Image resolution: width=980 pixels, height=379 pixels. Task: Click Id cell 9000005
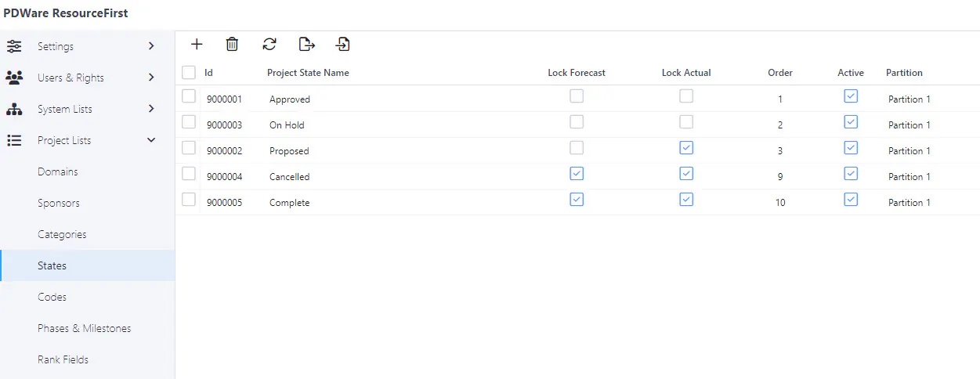pyautogui.click(x=224, y=203)
